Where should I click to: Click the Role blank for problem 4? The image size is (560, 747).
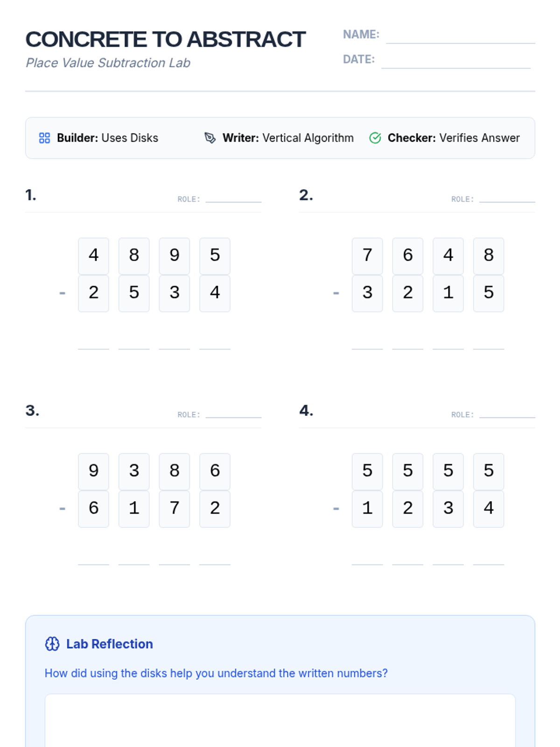pos(507,414)
